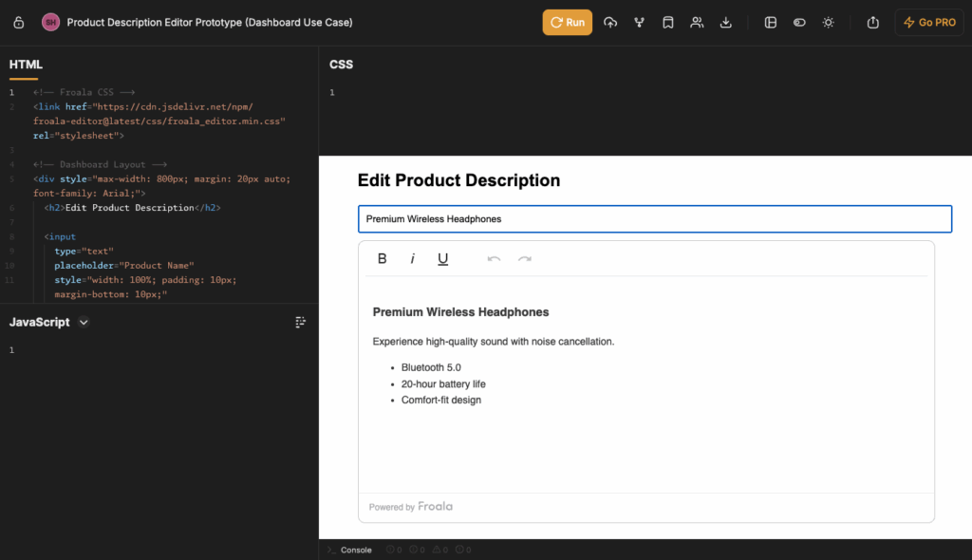
Task: Click the Froala logo link
Action: [435, 507]
